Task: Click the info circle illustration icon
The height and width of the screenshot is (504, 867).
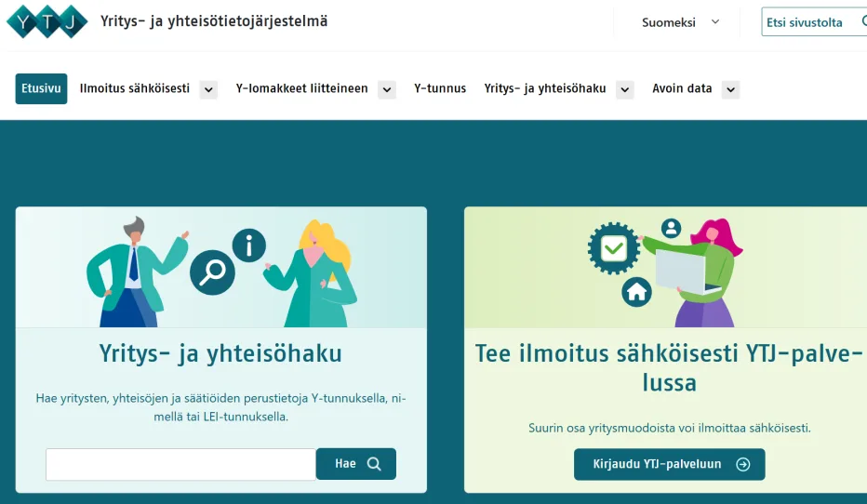Action: pyautogui.click(x=248, y=246)
